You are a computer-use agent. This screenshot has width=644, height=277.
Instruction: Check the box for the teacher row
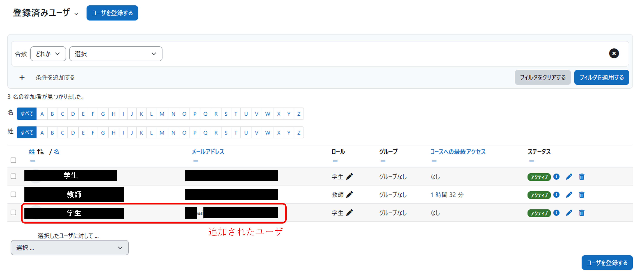[13, 194]
